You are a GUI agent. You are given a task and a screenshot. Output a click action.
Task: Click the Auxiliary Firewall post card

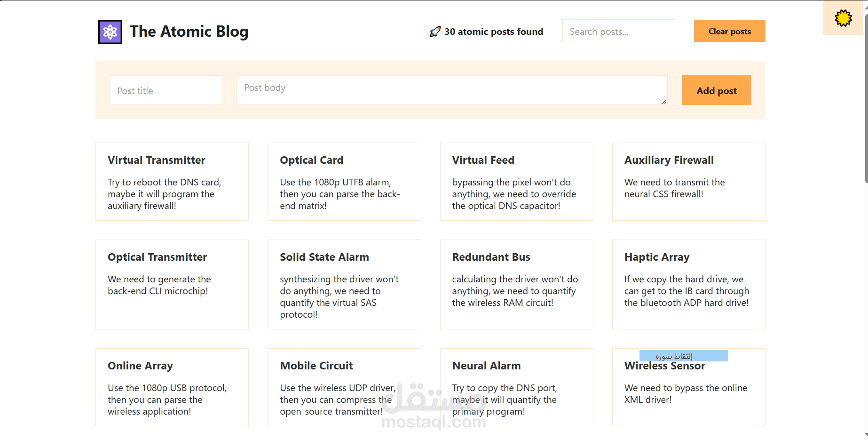688,182
